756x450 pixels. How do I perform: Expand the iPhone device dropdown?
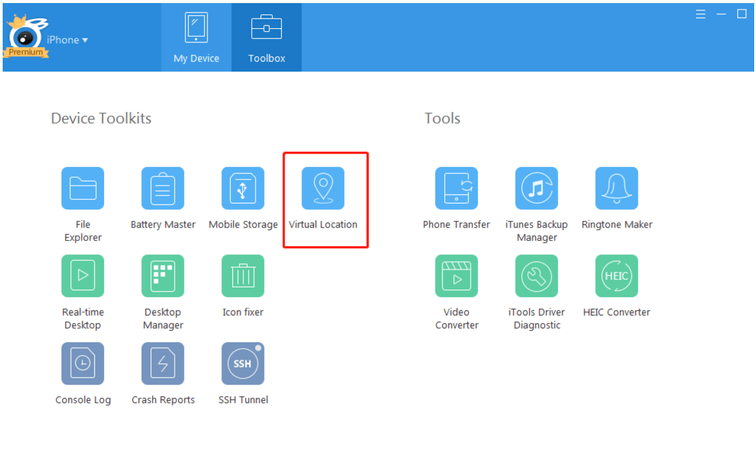point(68,39)
